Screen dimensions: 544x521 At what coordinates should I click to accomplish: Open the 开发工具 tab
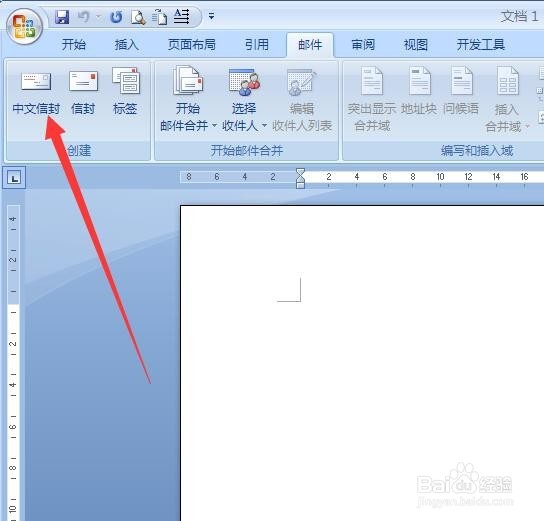tap(481, 45)
